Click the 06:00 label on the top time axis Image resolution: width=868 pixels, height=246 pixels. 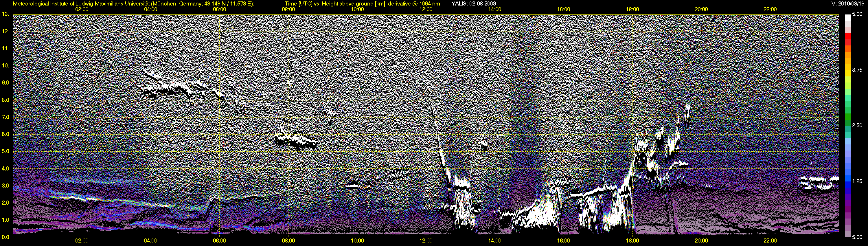(220, 10)
